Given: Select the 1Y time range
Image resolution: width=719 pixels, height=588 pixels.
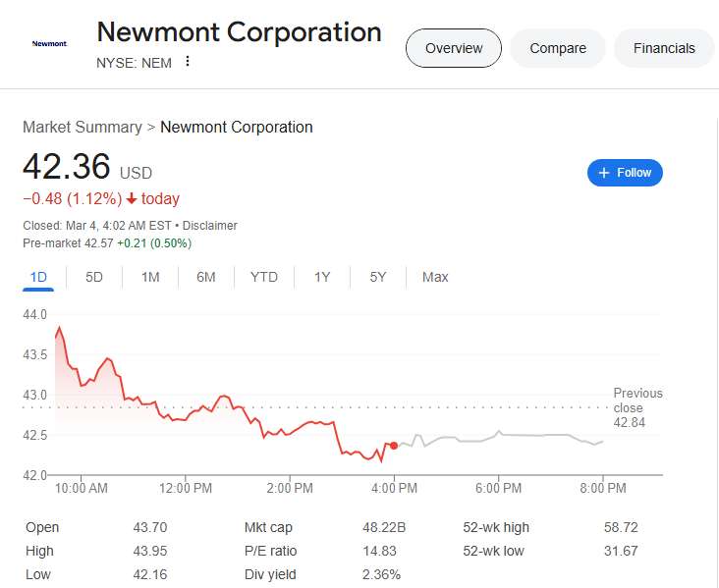Looking at the screenshot, I should coord(322,277).
